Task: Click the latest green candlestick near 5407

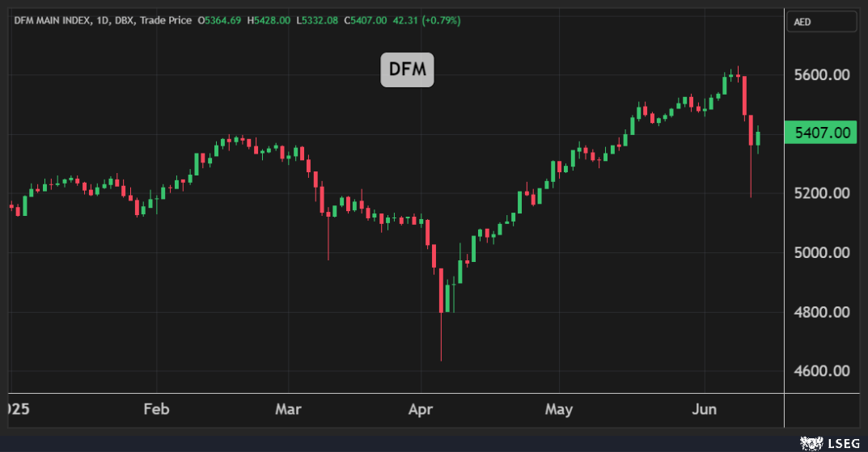Action: tap(758, 138)
